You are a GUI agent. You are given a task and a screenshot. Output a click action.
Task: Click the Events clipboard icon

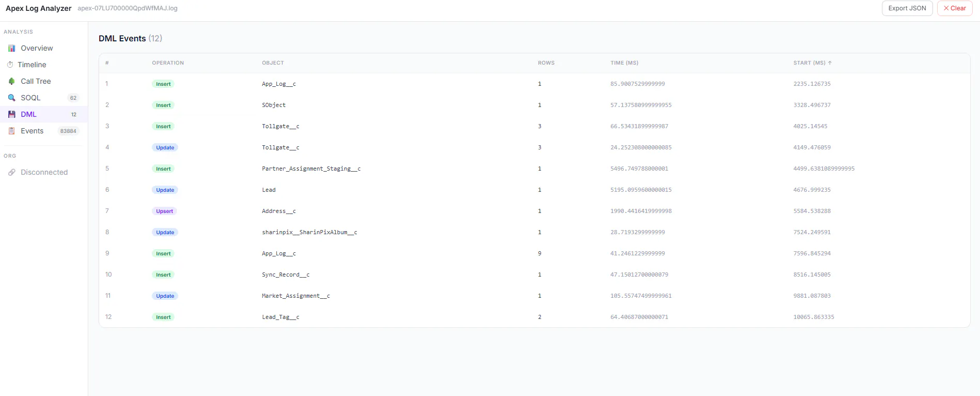point(11,131)
